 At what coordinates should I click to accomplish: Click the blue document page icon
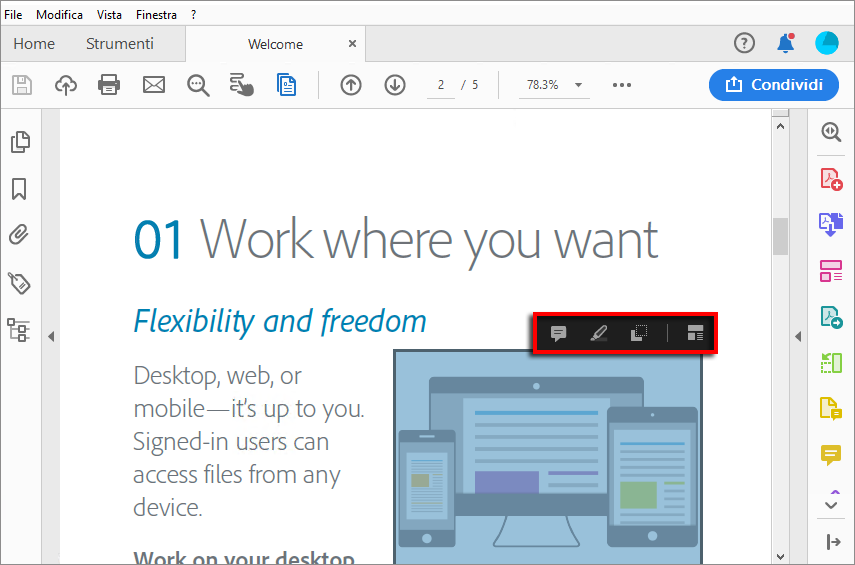click(x=286, y=85)
